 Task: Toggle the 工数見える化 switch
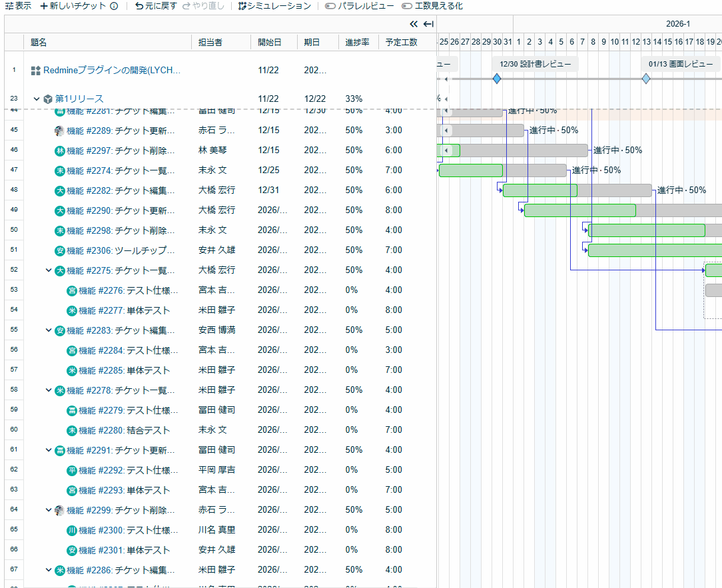pos(406,6)
